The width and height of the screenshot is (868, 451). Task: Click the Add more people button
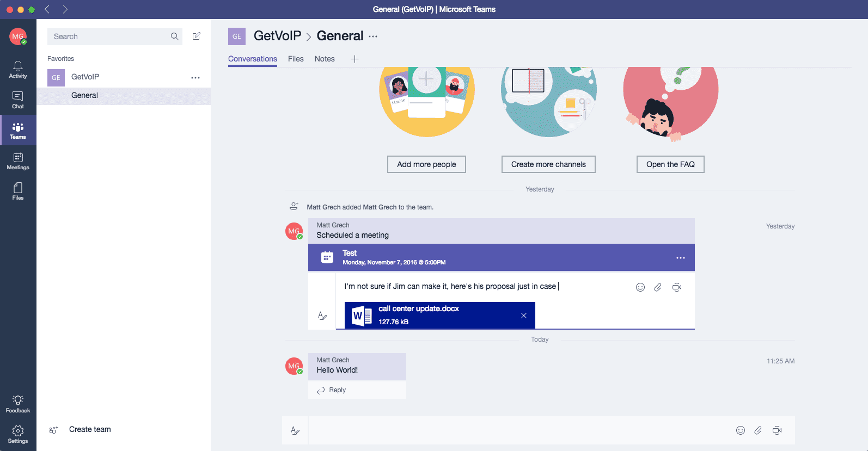[426, 164]
